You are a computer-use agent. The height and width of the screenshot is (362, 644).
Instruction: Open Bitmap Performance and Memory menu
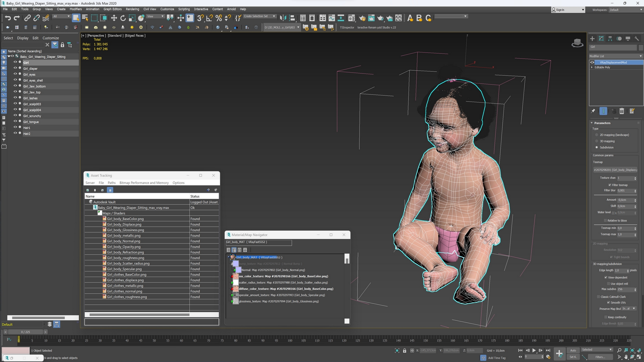[144, 183]
